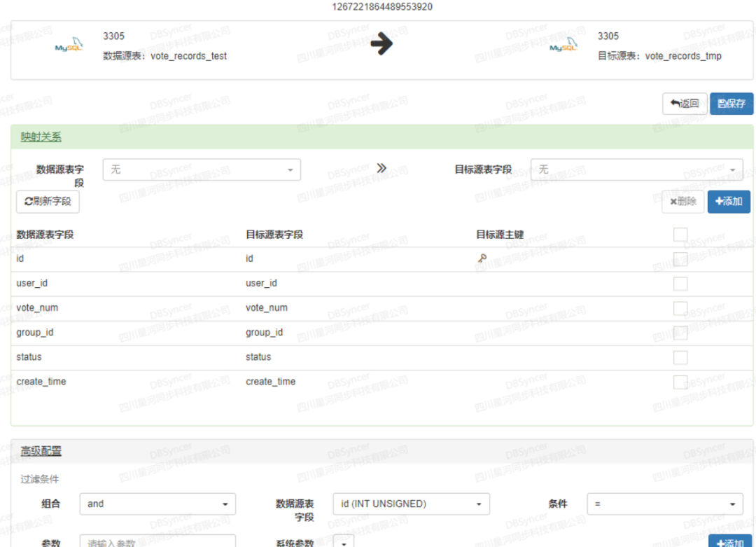This screenshot has height=547, width=756.
Task: Click the primary key icon in id row
Action: [482, 258]
